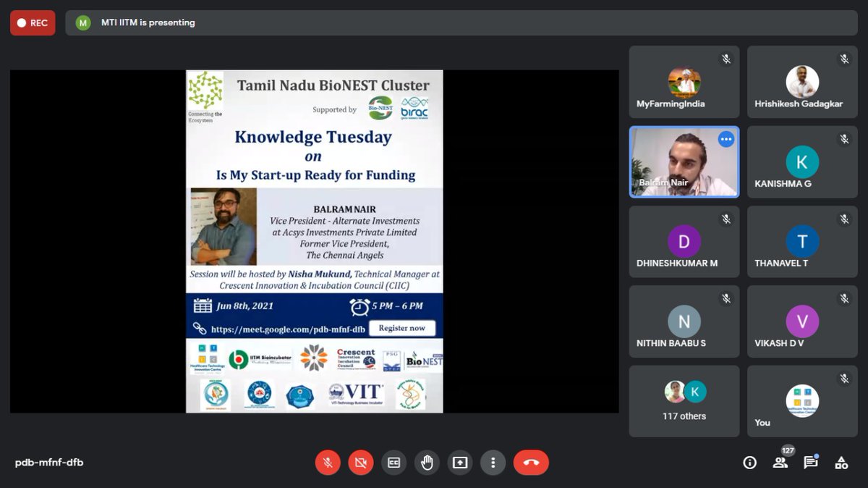Open the 117 others participant tile
This screenshot has width=868, height=488.
point(684,401)
